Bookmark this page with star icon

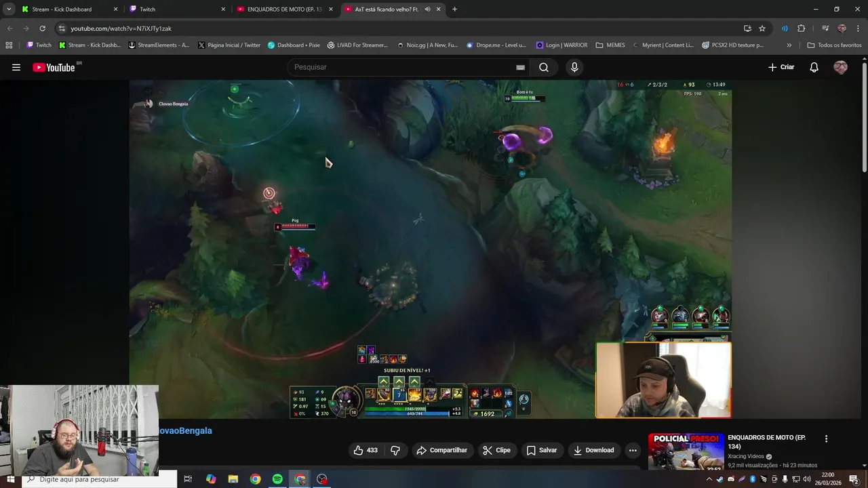pyautogui.click(x=762, y=28)
